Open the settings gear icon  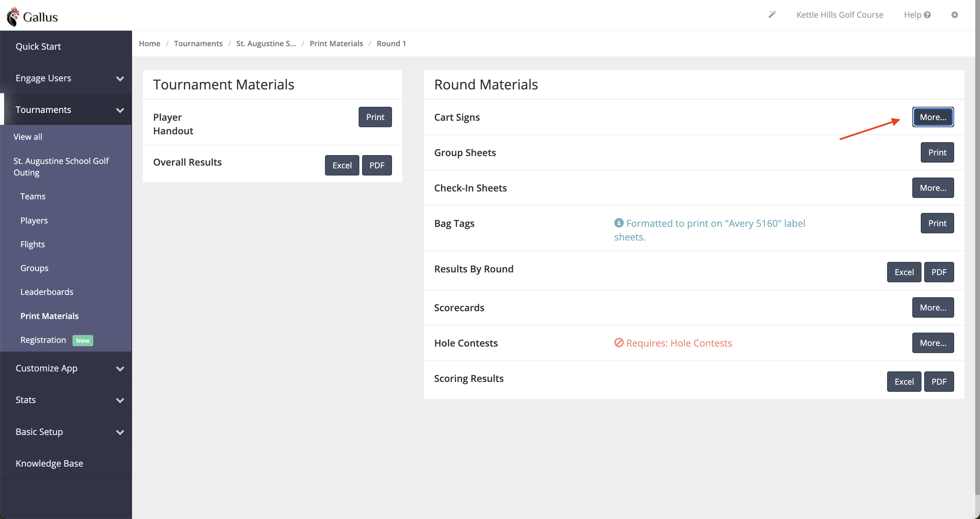(x=954, y=15)
